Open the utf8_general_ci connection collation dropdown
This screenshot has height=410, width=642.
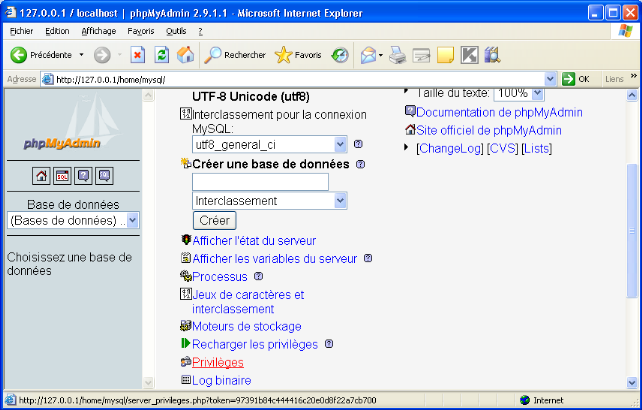tap(269, 144)
